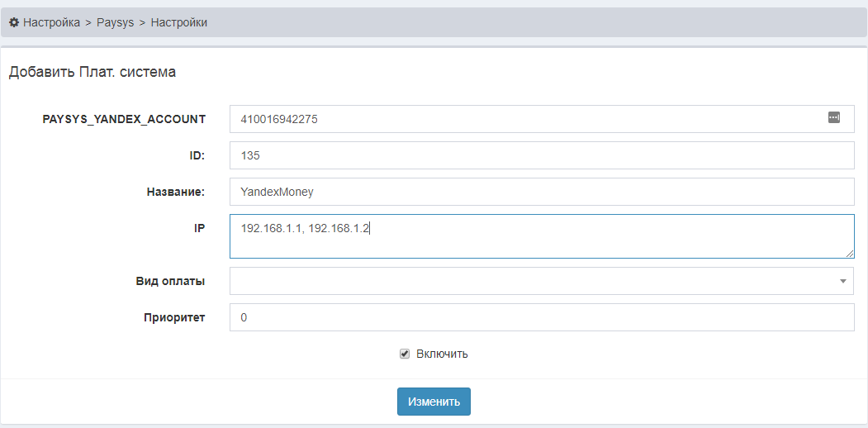Click the gear icon in breadcrumb
The height and width of the screenshot is (428, 868).
(14, 22)
